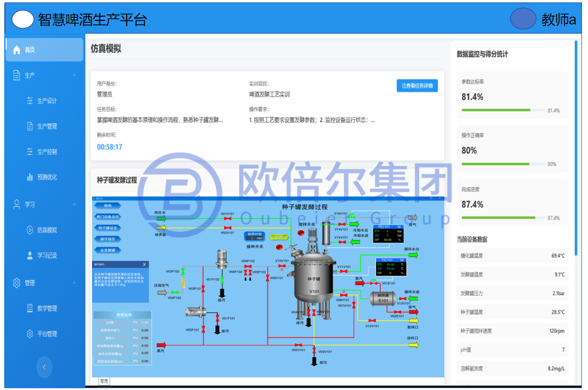Collapse the 管理 menu group
This screenshot has width=588, height=390.
tap(74, 283)
